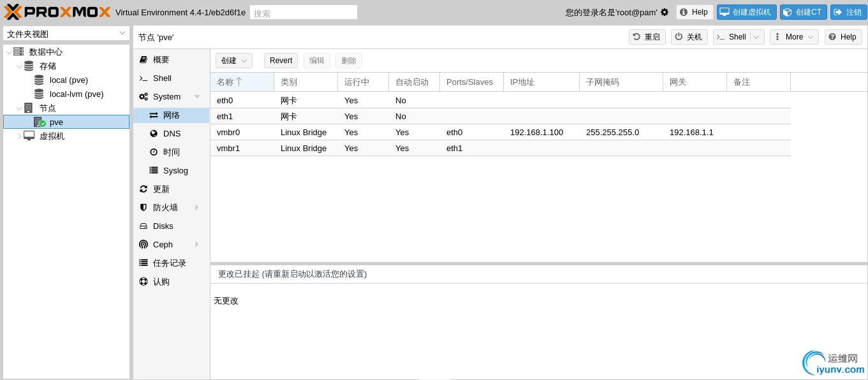Click the exchange arrows icon for 网络
Image resolution: width=868 pixels, height=380 pixels.
point(154,115)
